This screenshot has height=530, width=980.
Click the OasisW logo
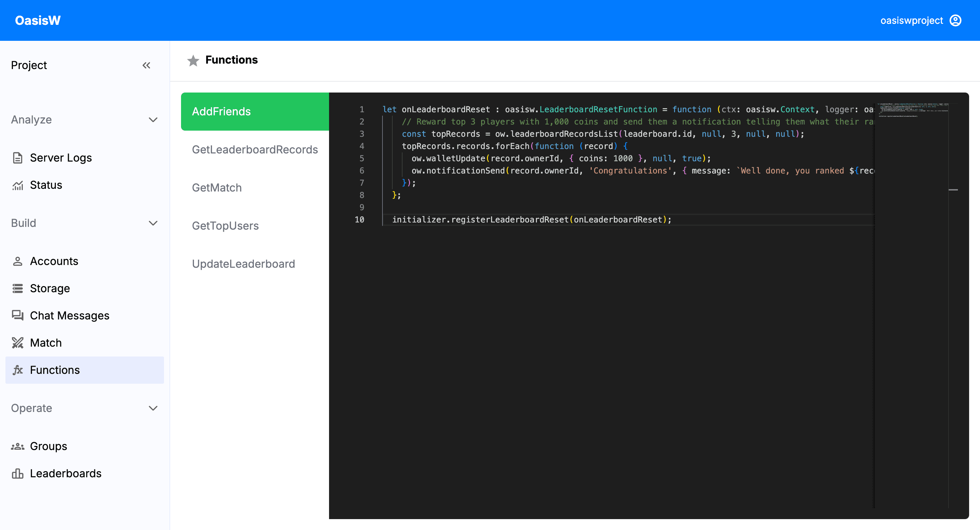point(38,20)
